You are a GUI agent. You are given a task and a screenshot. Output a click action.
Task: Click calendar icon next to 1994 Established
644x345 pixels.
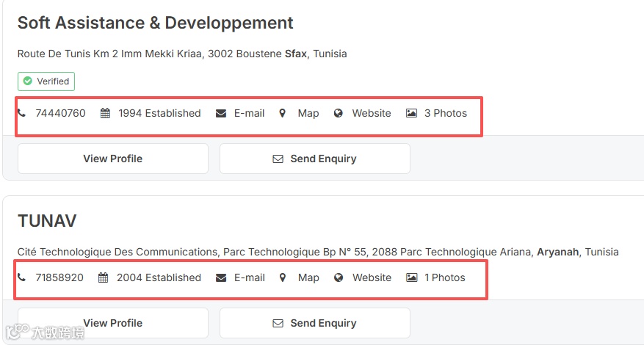click(x=105, y=113)
